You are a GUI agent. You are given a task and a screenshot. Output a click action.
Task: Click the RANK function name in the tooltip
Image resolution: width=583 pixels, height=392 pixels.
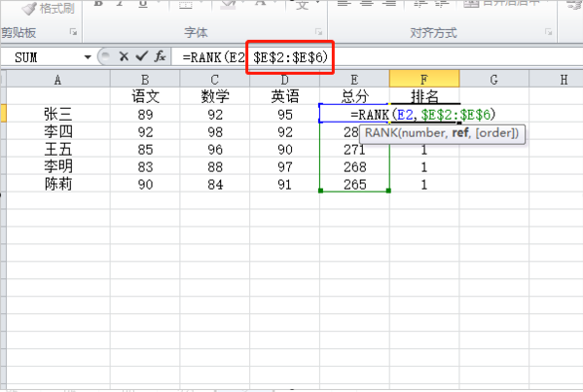382,133
